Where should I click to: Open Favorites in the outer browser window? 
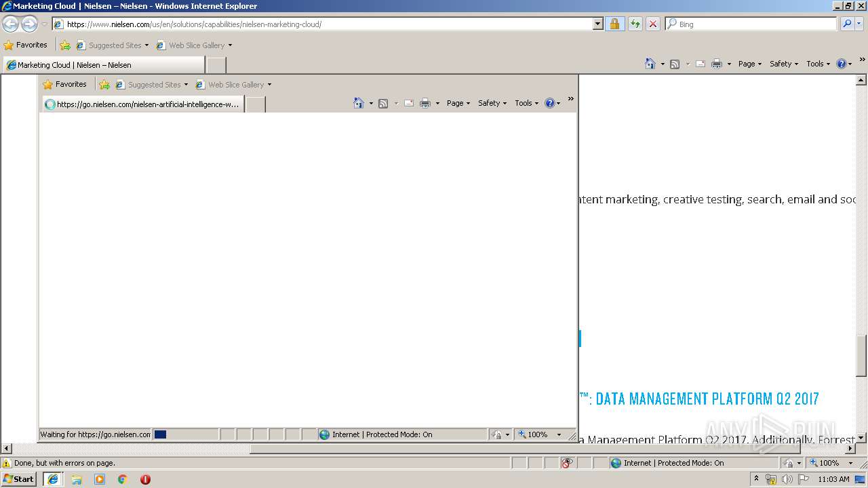click(x=26, y=45)
